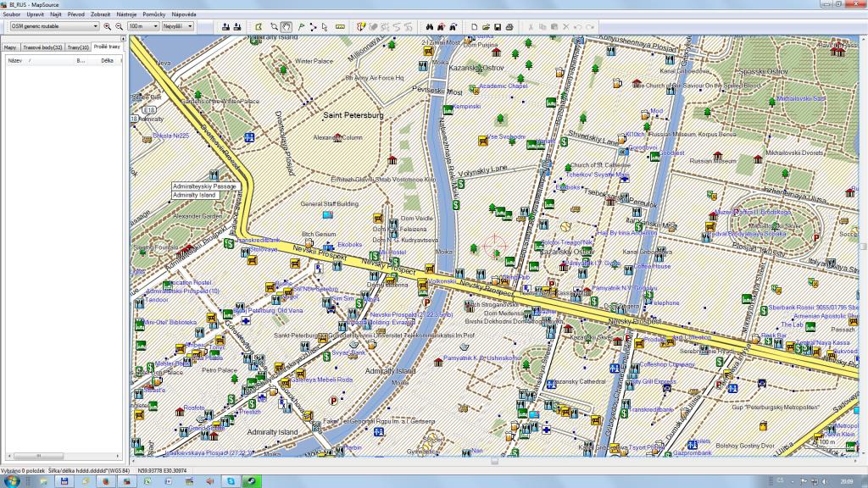This screenshot has height=488, width=868.
Task: Click the Print icon in toolbar
Action: pos(509,26)
